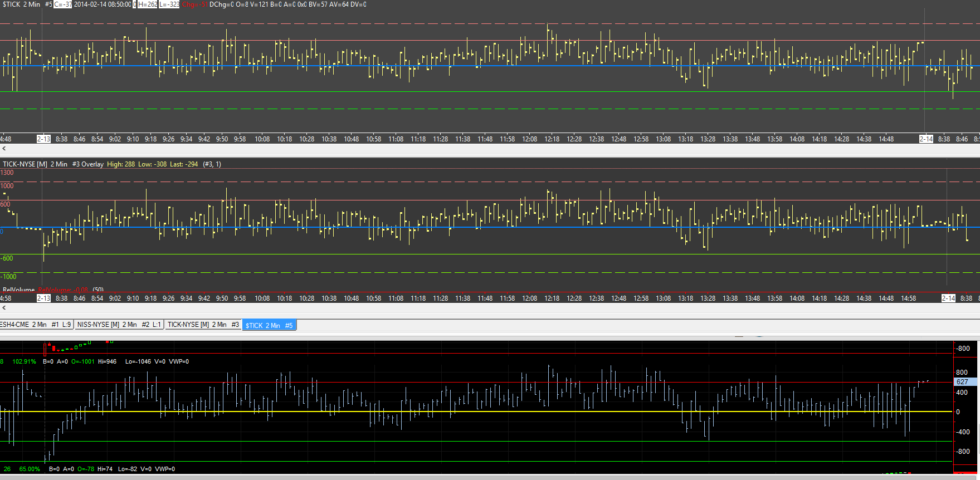Click scroll-left arrow under the top $TICK chart
The image size is (980, 480).
pos(4,149)
